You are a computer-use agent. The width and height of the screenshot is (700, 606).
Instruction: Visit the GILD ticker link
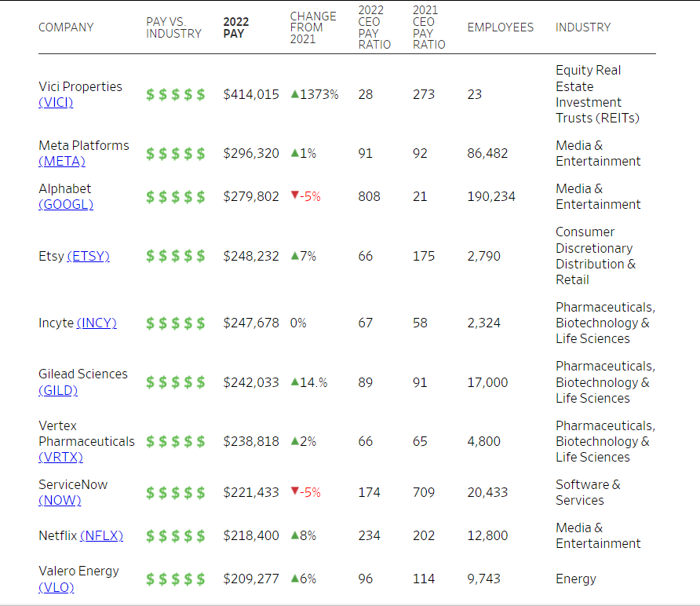(x=58, y=390)
